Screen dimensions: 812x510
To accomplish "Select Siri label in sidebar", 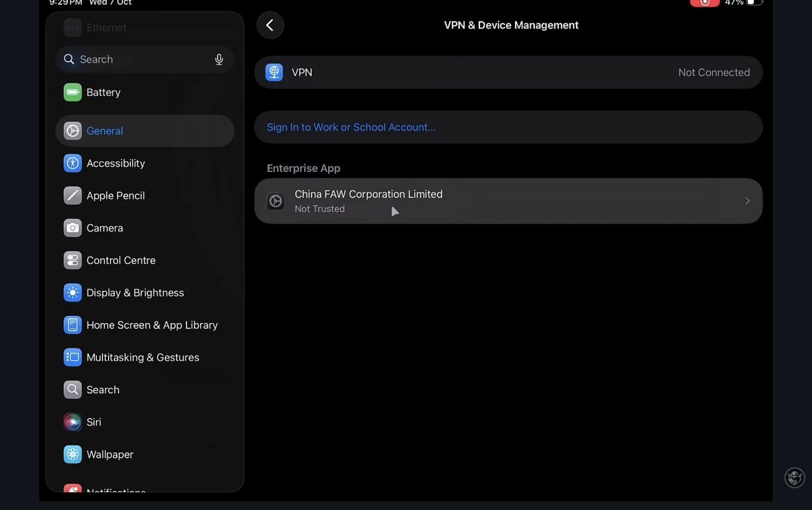I will pyautogui.click(x=94, y=422).
